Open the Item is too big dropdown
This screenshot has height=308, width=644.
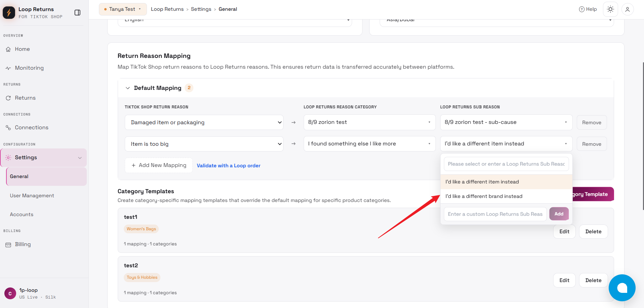204,144
